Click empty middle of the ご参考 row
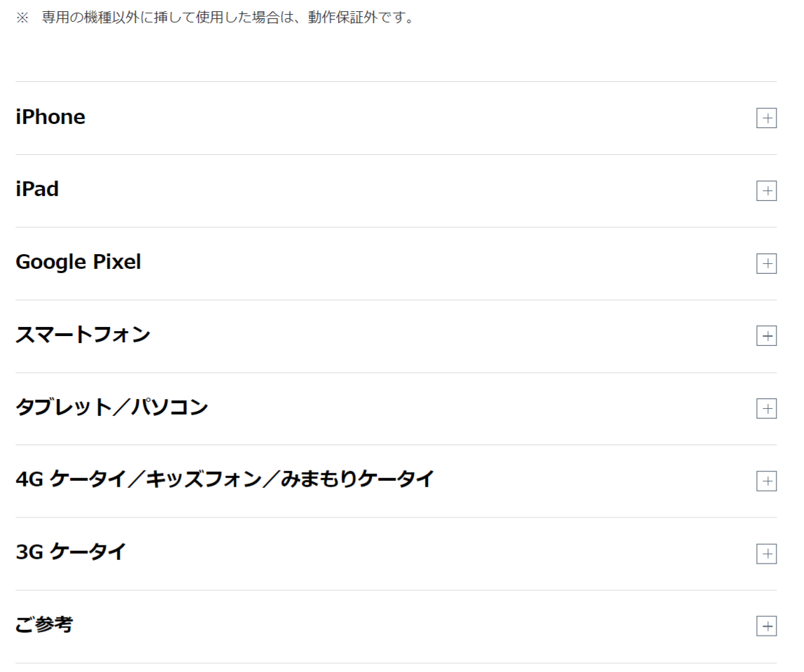The width and height of the screenshot is (804, 672). tap(420, 626)
